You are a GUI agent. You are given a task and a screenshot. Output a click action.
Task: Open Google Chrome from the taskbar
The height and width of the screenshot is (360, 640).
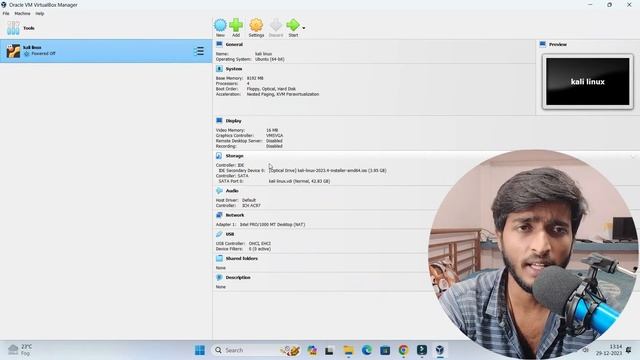coord(403,350)
